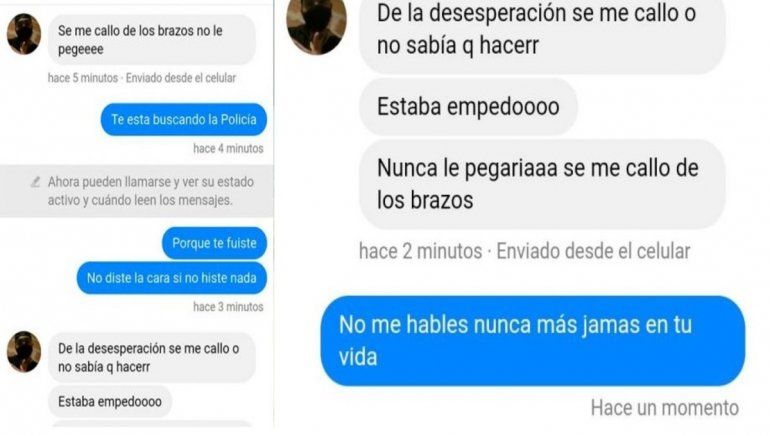
Task: Click the 'hace 3 minutos' timestamp
Action: tap(228, 307)
